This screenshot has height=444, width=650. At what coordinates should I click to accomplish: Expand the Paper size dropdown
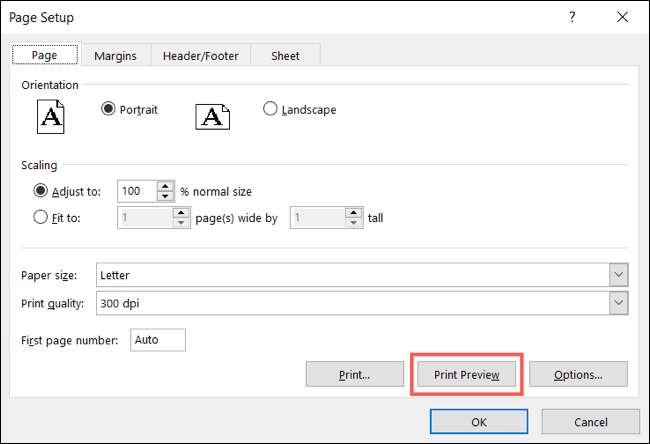[x=618, y=275]
